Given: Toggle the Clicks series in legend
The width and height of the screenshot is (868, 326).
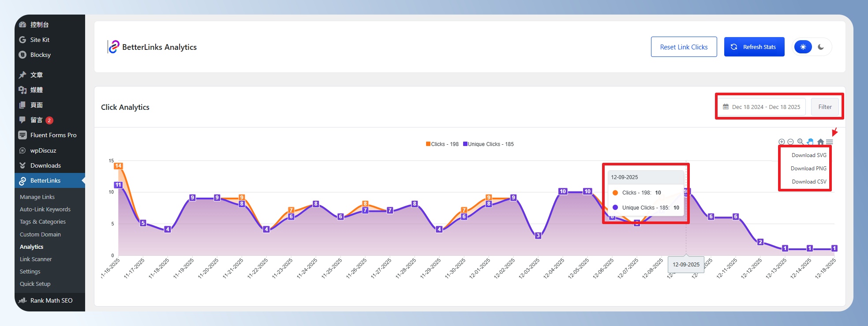Looking at the screenshot, I should [x=442, y=144].
